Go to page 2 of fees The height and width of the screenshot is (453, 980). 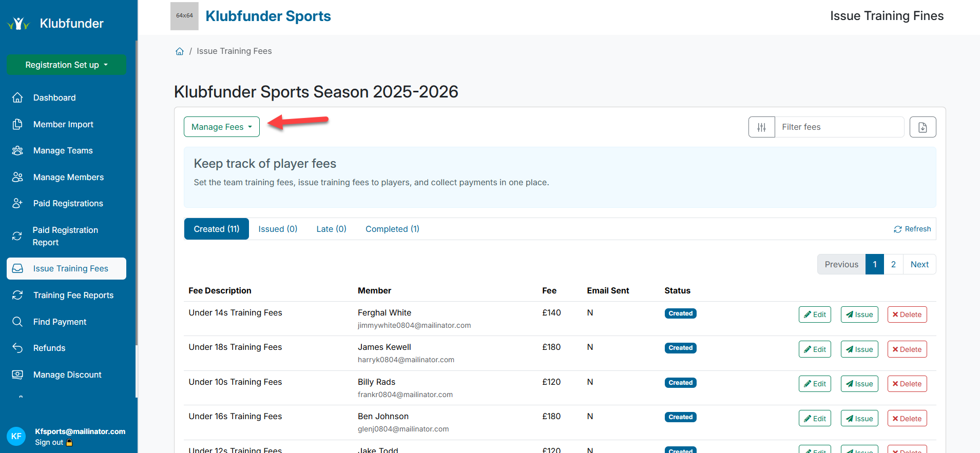(x=893, y=264)
